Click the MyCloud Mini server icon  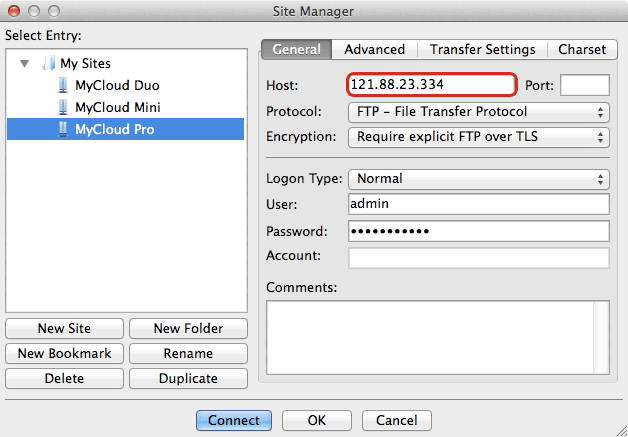tap(64, 107)
